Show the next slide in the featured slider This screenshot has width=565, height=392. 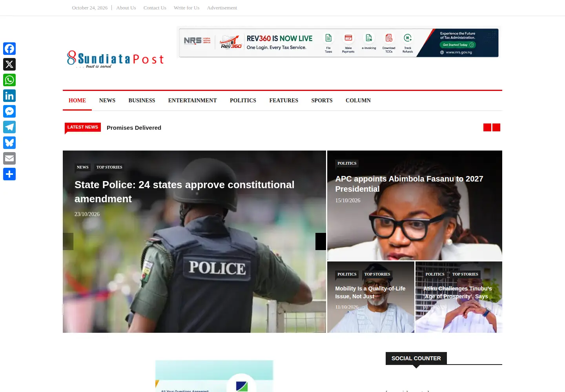coord(321,241)
